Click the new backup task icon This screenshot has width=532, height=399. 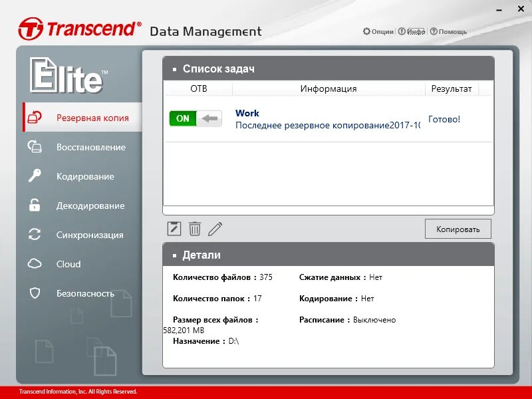[174, 229]
